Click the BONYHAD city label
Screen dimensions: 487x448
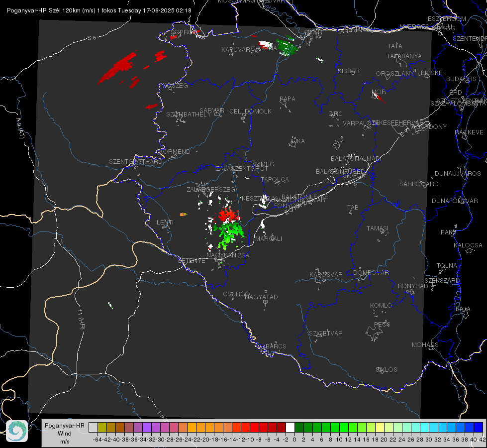pyautogui.click(x=413, y=286)
